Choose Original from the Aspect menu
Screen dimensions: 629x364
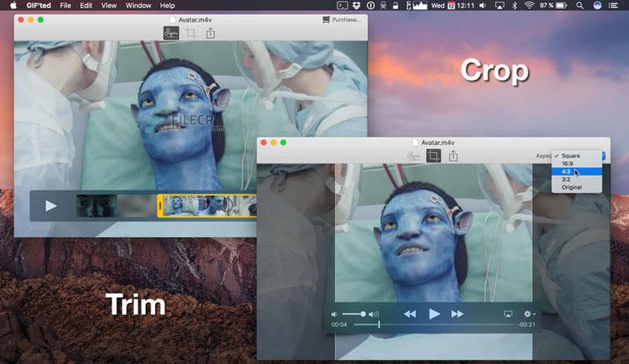[x=576, y=187]
